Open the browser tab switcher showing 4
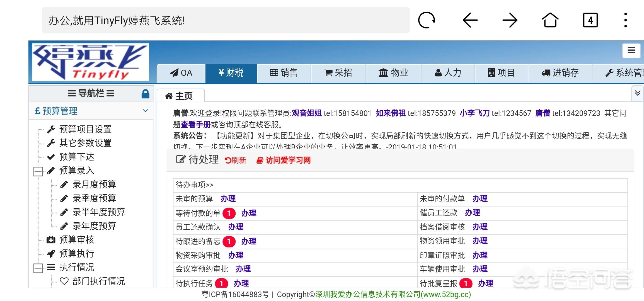The height and width of the screenshot is (301, 644). [x=590, y=20]
